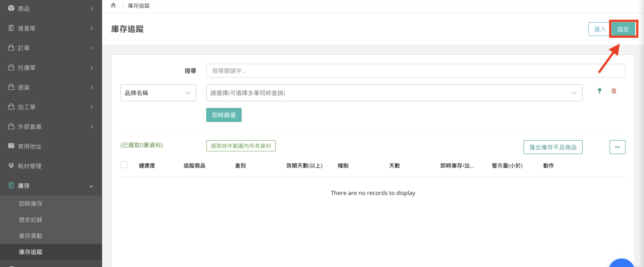The height and width of the screenshot is (267, 644).
Task: Click the 匯入 button
Action: 599,29
